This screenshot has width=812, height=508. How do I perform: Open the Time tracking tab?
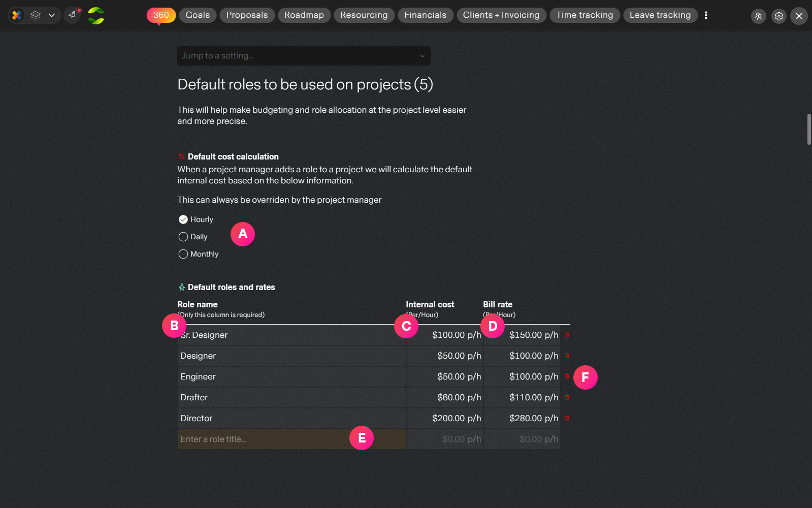point(584,15)
